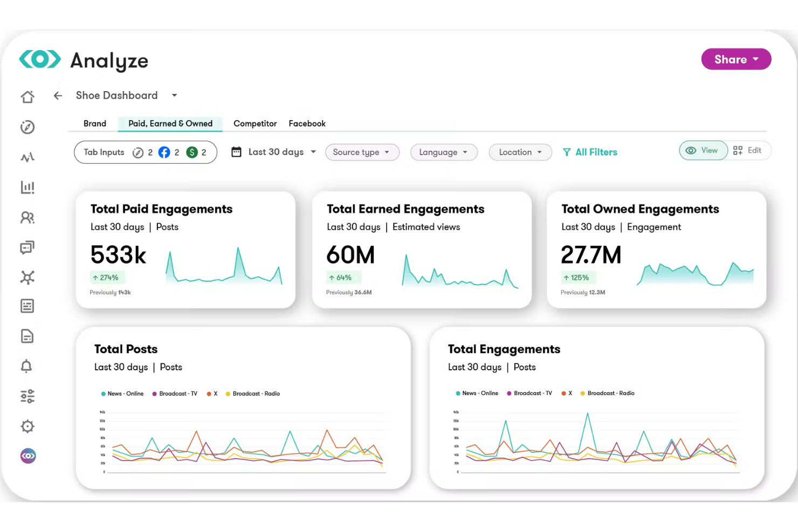Image resolution: width=798 pixels, height=532 pixels.
Task: Click the 60M earned engagements value
Action: pos(350,255)
